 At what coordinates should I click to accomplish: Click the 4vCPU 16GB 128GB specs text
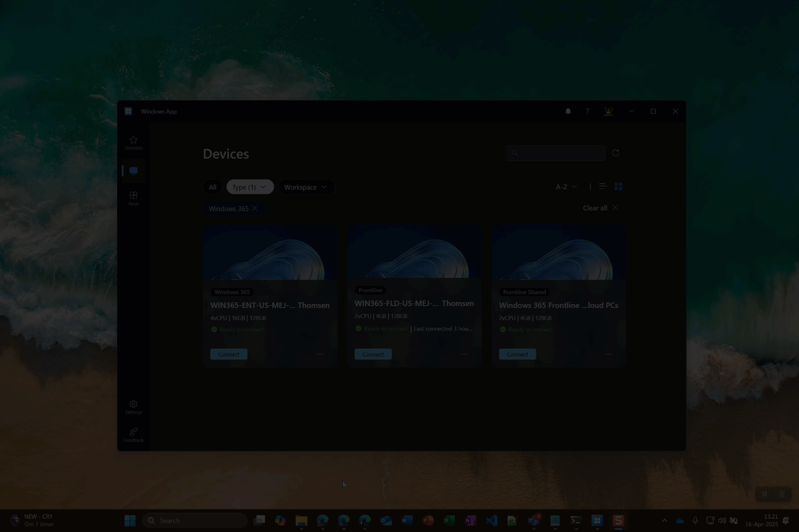click(238, 318)
